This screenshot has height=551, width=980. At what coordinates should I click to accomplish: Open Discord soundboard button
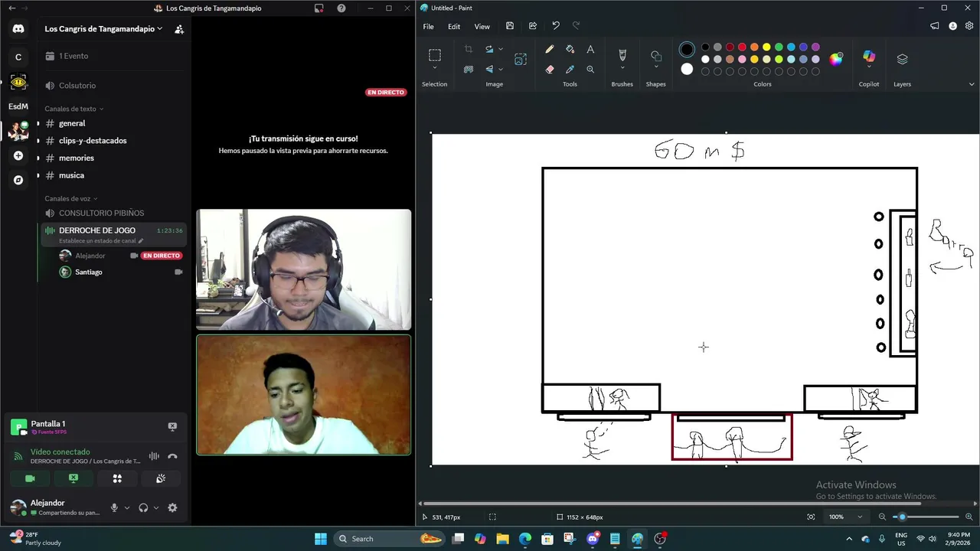point(161,478)
